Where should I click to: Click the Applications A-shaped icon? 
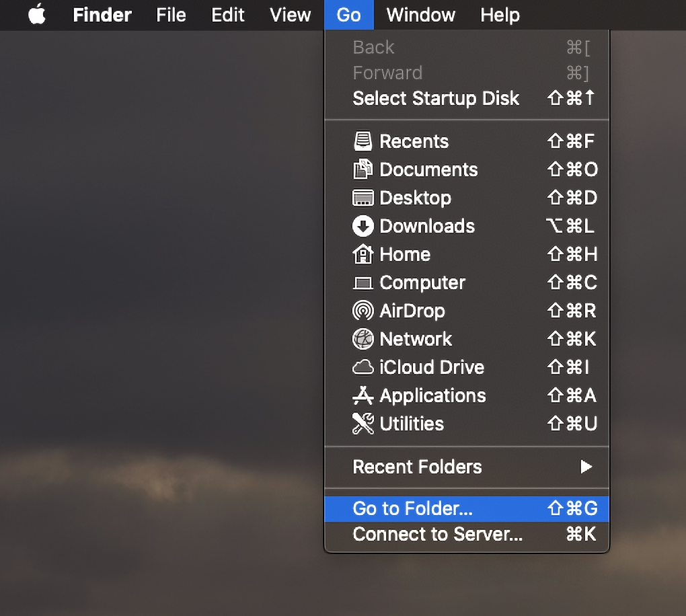coord(363,395)
